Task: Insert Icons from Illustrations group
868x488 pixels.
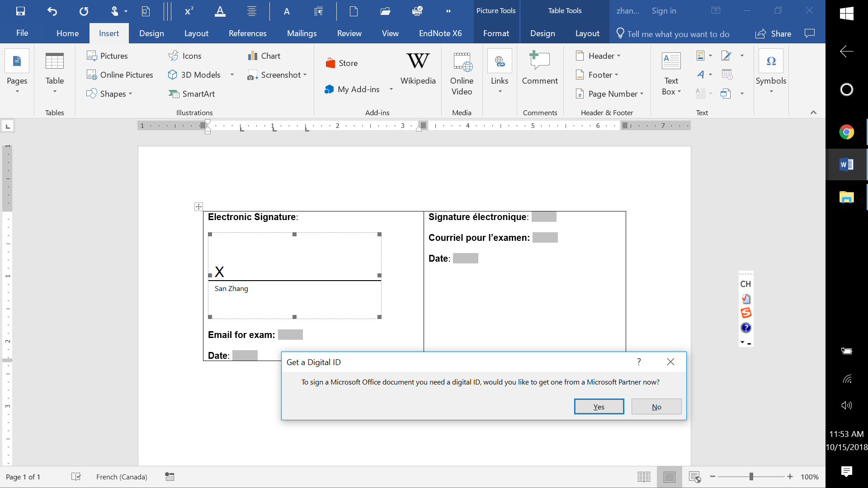Action: pos(185,56)
